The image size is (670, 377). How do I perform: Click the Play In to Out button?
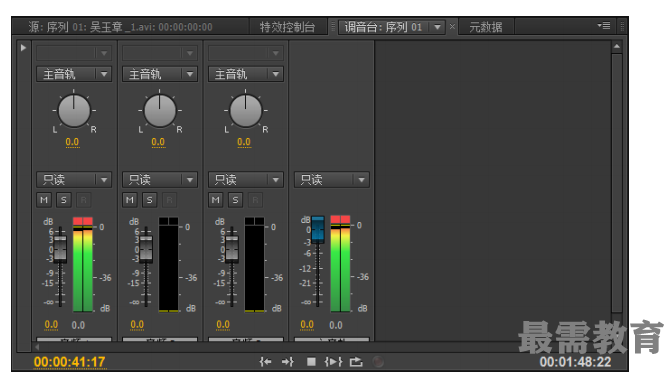click(x=333, y=362)
